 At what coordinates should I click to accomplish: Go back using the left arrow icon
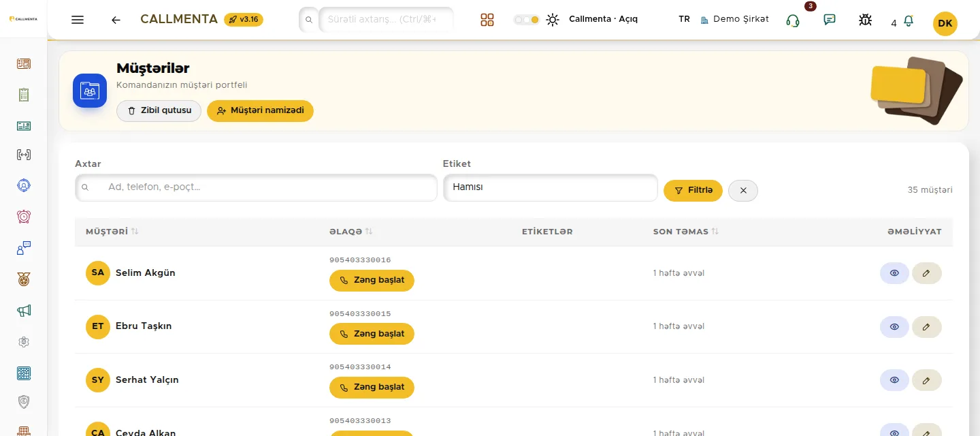click(116, 20)
